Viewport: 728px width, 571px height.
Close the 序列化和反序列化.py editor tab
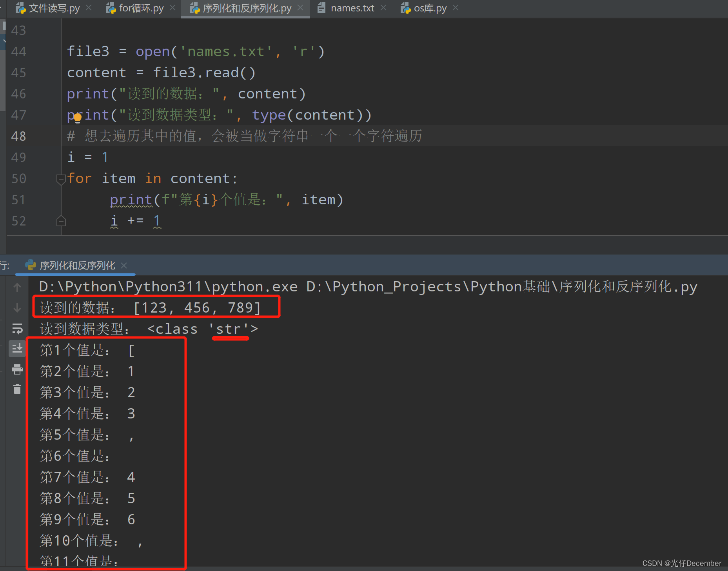(x=301, y=8)
